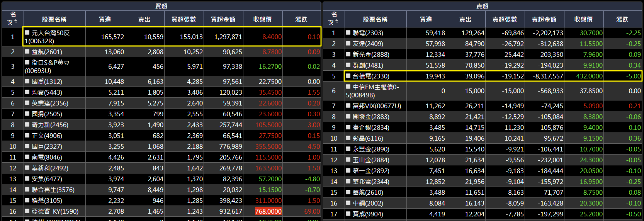Tick checkbox for 益航(2601)

tap(27, 51)
